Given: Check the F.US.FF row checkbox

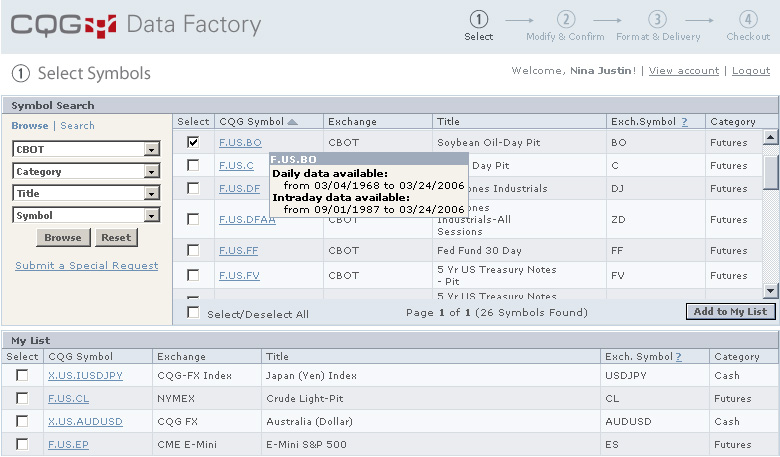Looking at the screenshot, I should click(193, 250).
